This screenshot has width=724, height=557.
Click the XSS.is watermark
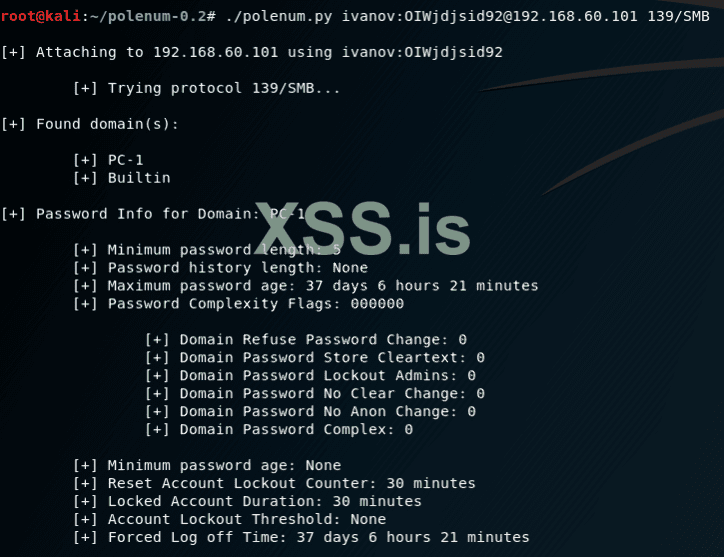[x=362, y=232]
